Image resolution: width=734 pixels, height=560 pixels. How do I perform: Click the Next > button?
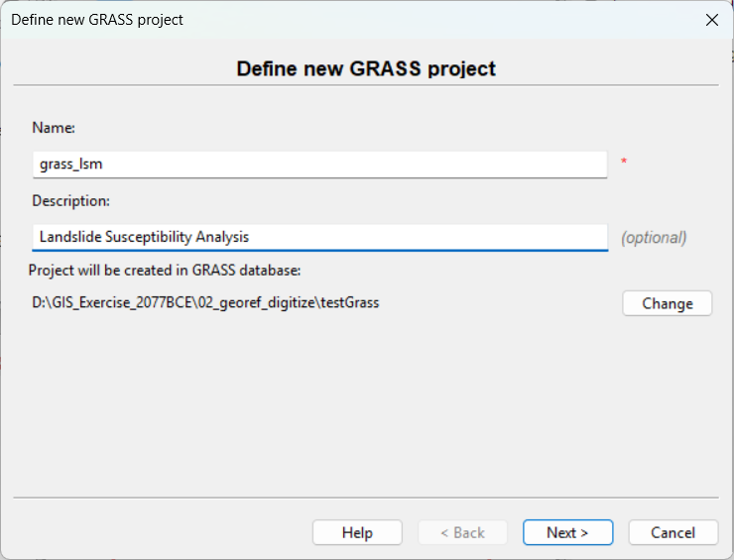pos(567,532)
